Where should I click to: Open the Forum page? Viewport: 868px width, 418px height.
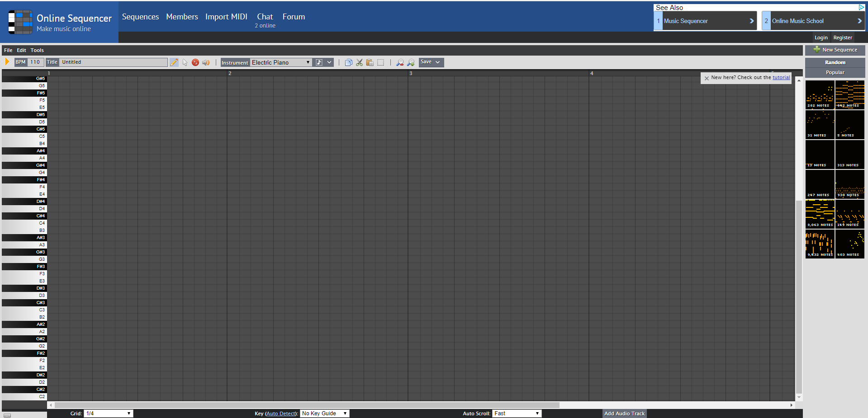pos(294,17)
